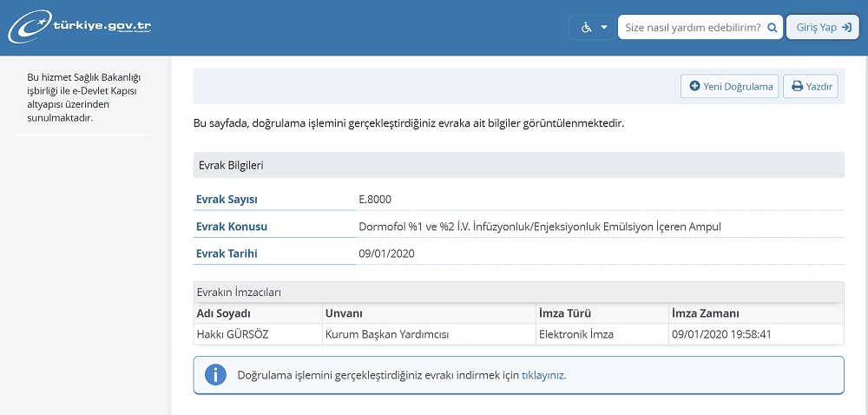Select the Hakkı GÜRSÖZ signer row

233,334
